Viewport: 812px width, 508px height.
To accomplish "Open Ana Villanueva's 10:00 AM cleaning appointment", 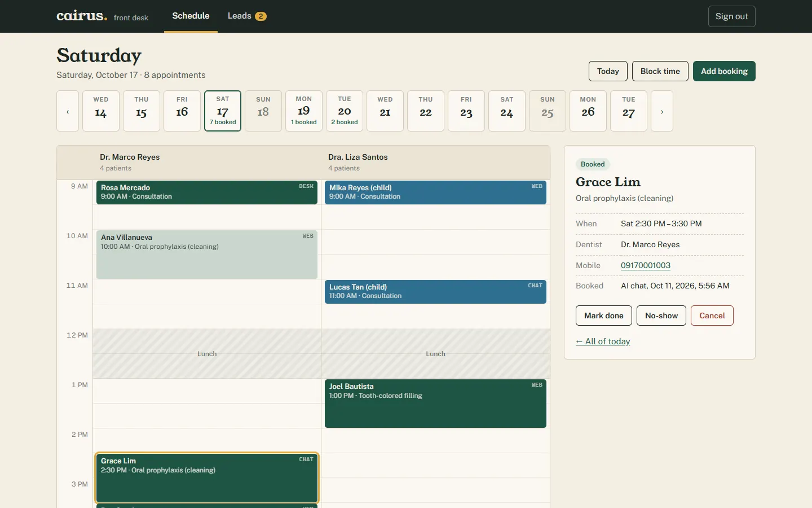I will (x=207, y=255).
